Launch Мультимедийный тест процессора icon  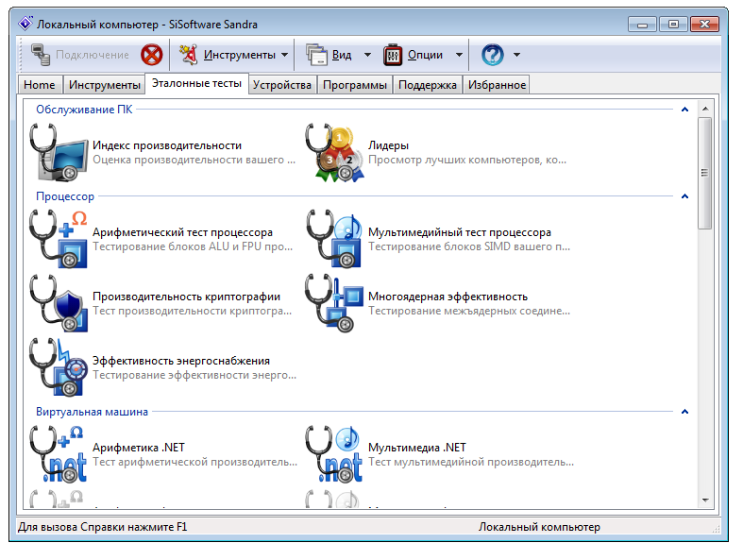[x=334, y=239]
